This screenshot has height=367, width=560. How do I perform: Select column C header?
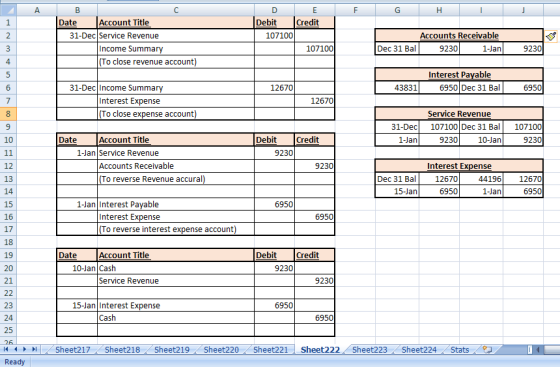tap(176, 10)
